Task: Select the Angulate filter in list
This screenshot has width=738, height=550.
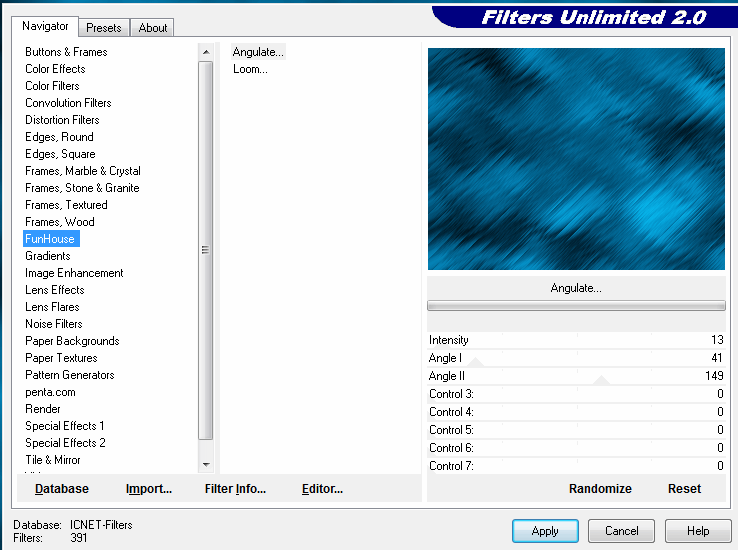Action: [x=258, y=52]
